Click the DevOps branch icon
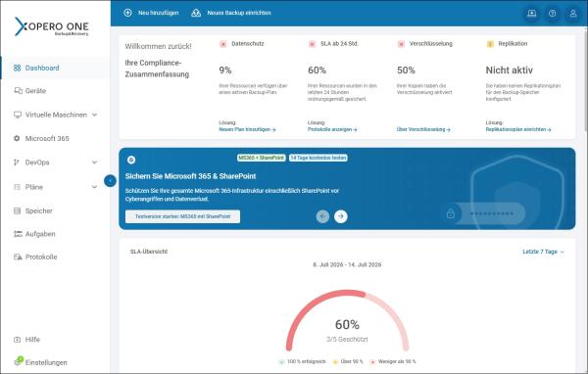 (16, 163)
